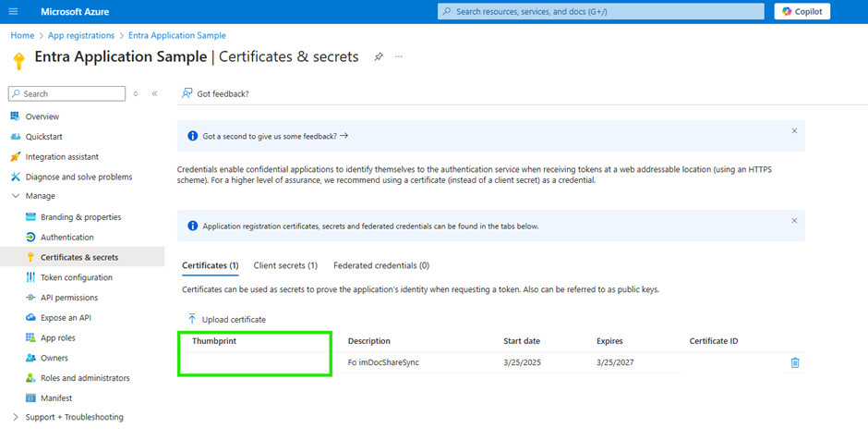This screenshot has height=440, width=868.
Task: Go to Home breadcrumb link
Action: tap(22, 35)
